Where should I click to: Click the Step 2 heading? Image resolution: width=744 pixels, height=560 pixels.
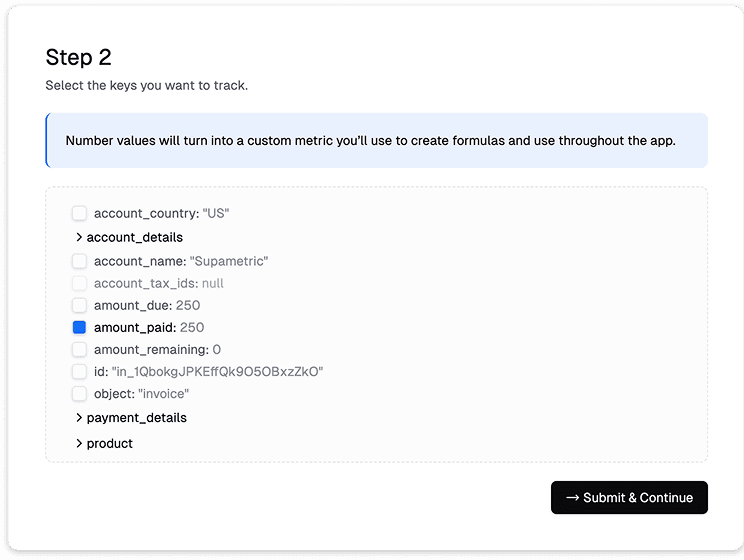pos(78,58)
